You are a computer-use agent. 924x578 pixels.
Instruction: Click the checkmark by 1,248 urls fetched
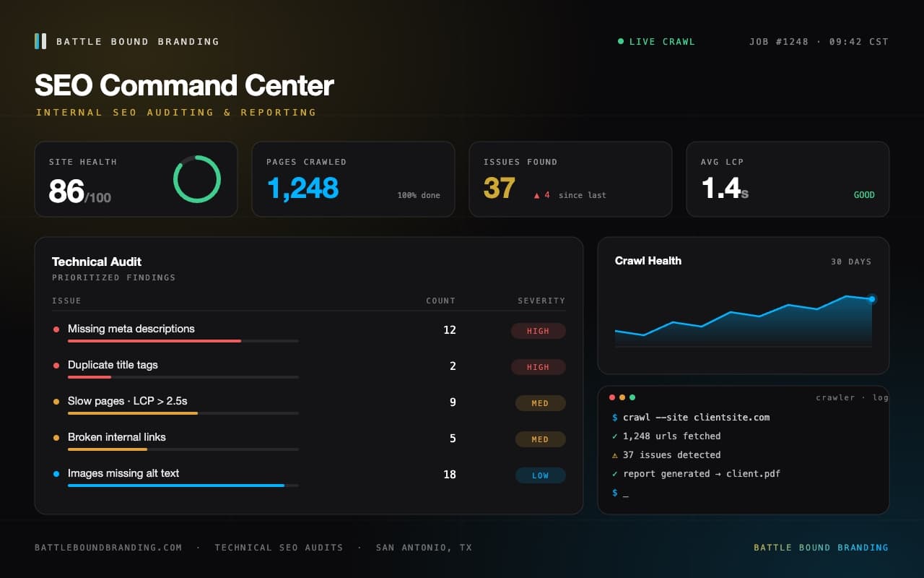(615, 436)
